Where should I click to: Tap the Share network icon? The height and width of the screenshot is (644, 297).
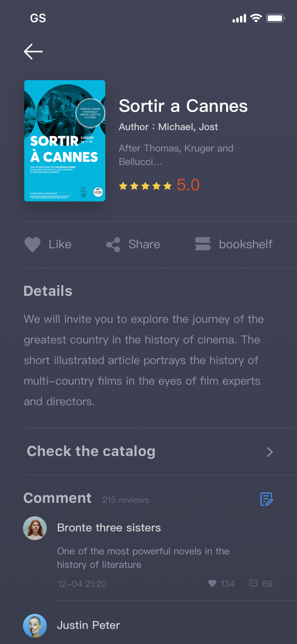[x=113, y=245]
